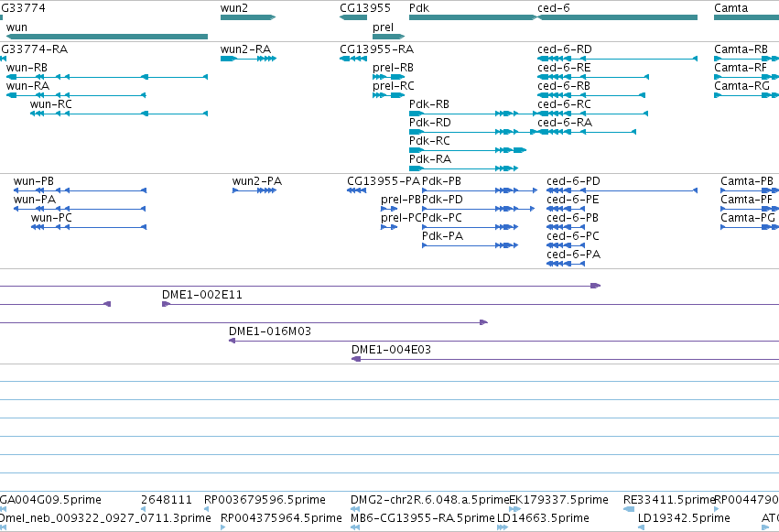Select the ced-6-PC protein label

(573, 236)
